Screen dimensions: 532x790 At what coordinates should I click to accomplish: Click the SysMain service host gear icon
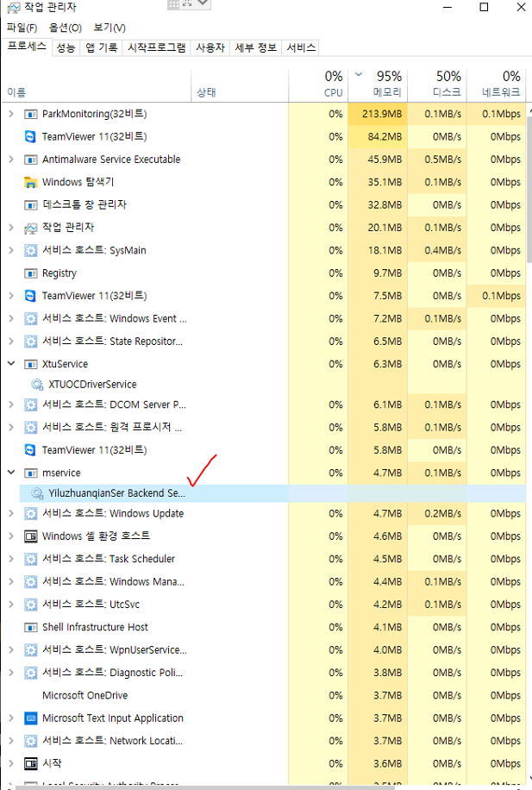pos(31,251)
